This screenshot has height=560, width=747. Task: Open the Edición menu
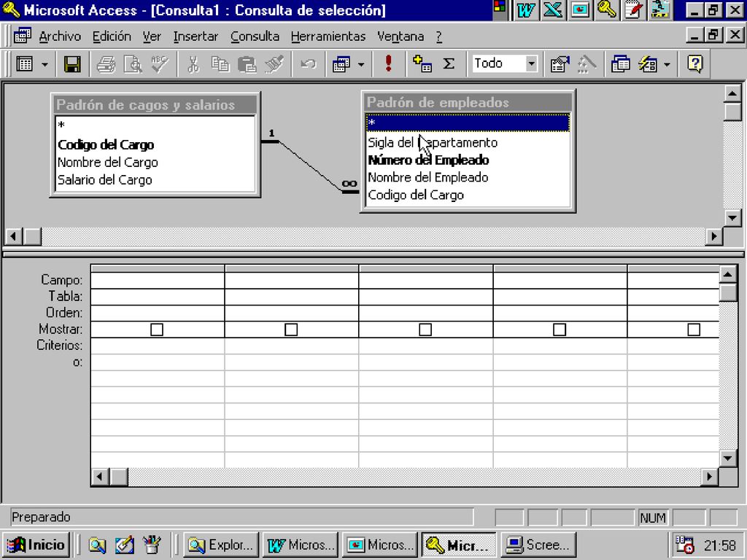point(112,36)
